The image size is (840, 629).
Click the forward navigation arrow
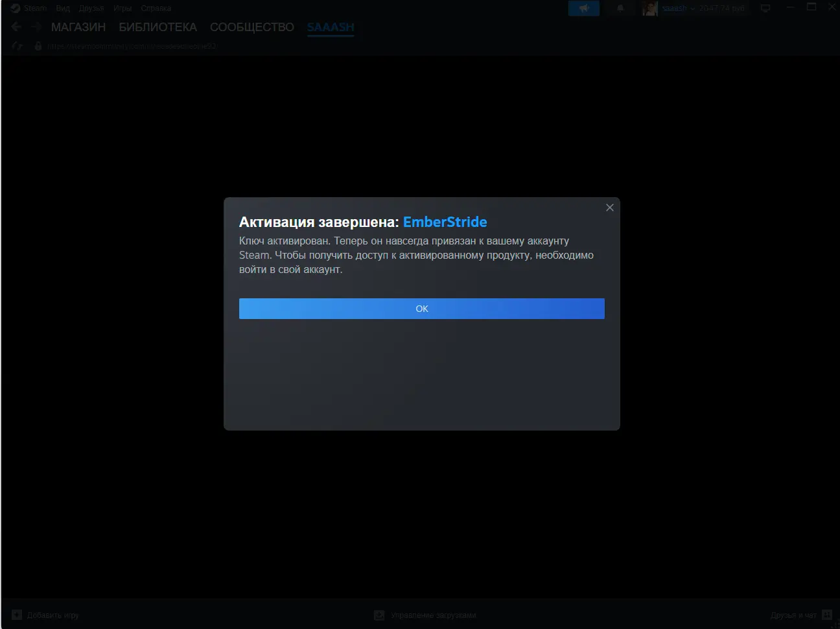[36, 27]
